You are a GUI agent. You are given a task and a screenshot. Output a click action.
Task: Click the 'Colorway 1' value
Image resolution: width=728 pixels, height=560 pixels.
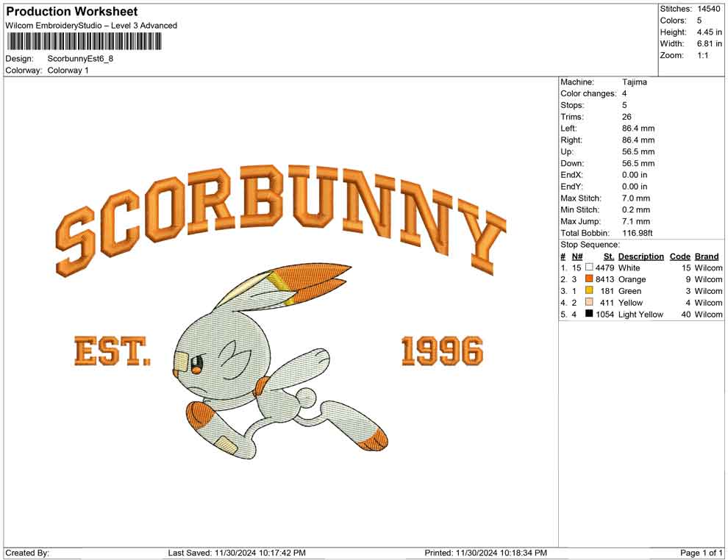(x=68, y=70)
